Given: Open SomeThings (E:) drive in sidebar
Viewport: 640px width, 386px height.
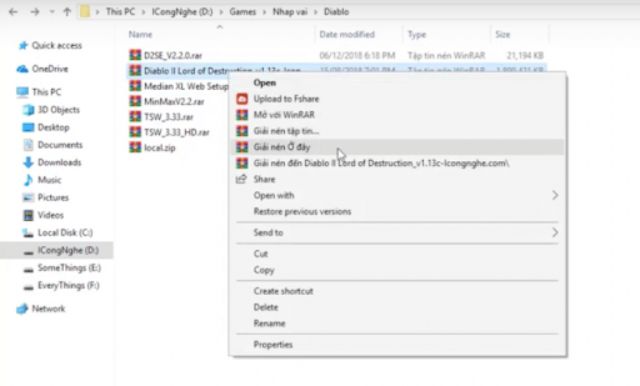Looking at the screenshot, I should [69, 268].
